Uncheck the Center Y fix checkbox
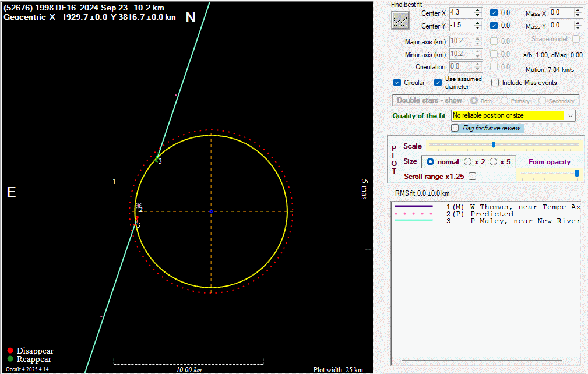The height and width of the screenshot is (374, 588). pyautogui.click(x=494, y=26)
